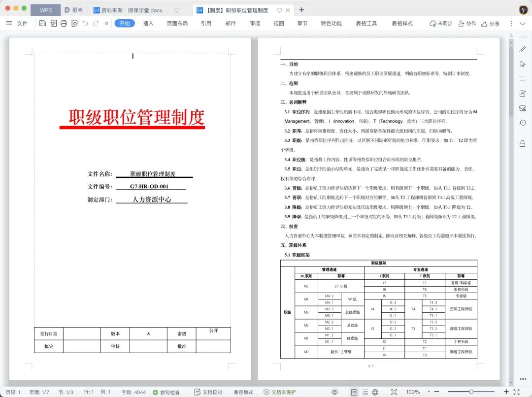Click 文档校对 in the status bar
This screenshot has height=397, width=532.
point(208,392)
